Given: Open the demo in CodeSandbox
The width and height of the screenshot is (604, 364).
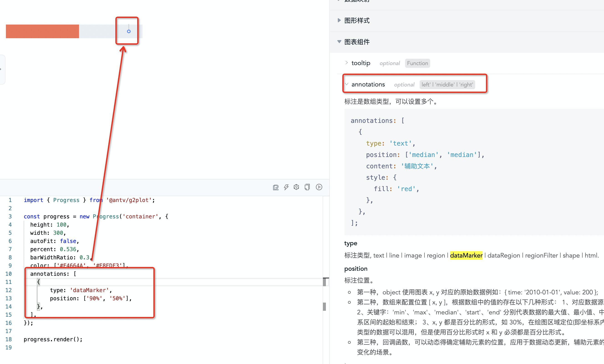Looking at the screenshot, I should [x=296, y=187].
